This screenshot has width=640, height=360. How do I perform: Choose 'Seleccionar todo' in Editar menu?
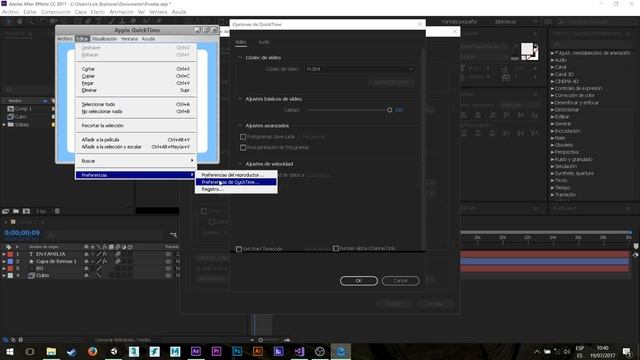click(x=136, y=104)
